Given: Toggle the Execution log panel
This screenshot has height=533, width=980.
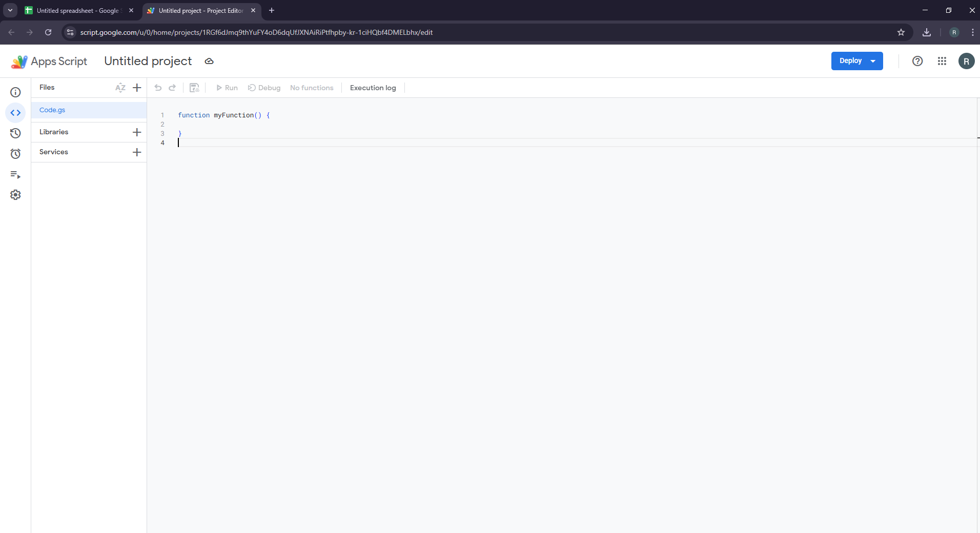Looking at the screenshot, I should point(373,88).
